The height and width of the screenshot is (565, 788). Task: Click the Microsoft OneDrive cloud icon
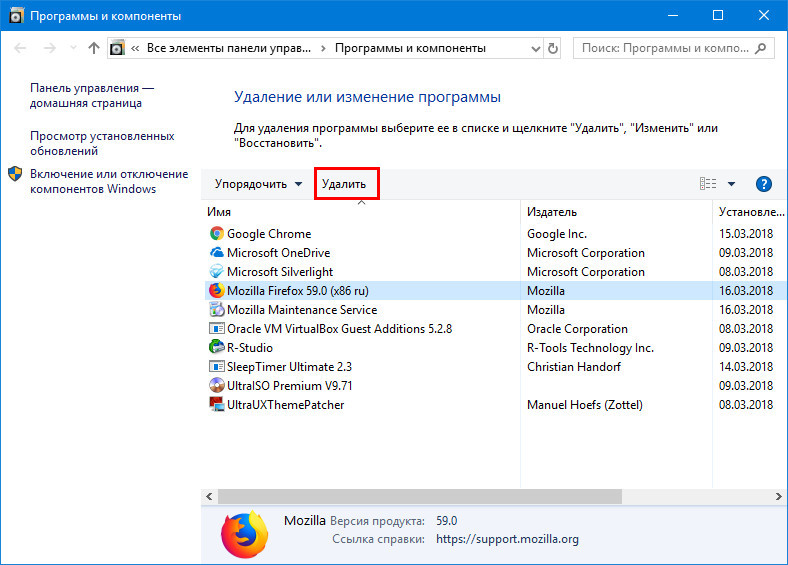217,252
